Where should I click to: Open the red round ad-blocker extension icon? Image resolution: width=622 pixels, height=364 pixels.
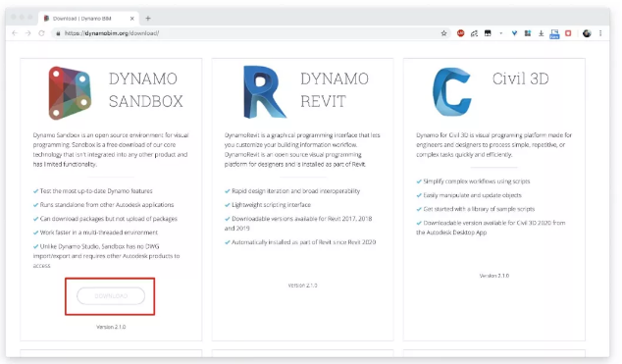click(x=460, y=33)
